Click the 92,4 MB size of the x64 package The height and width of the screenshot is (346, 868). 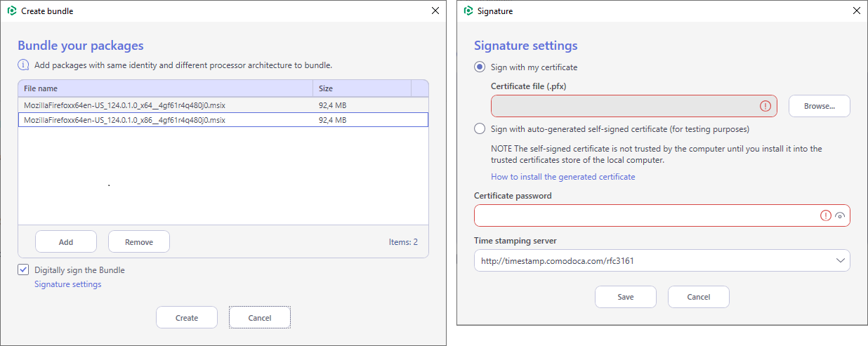tap(333, 105)
